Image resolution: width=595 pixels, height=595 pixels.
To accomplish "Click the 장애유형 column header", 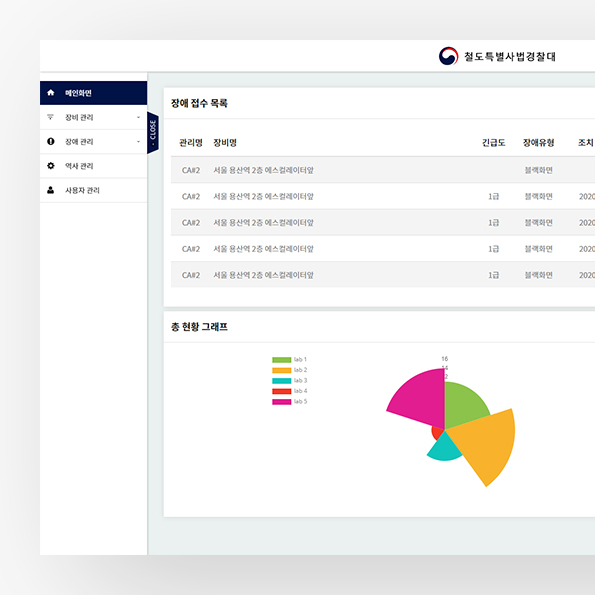I will (538, 143).
